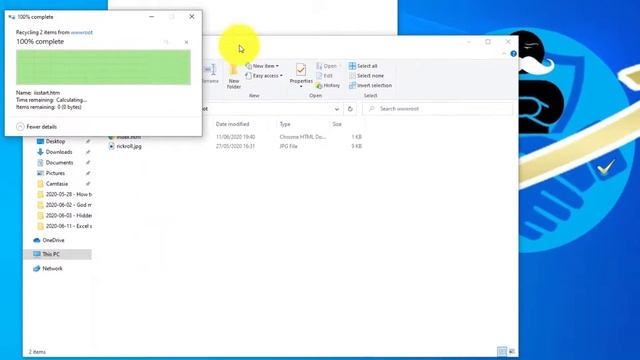Open Documents in the navigation pane
The image size is (640, 360).
59,162
